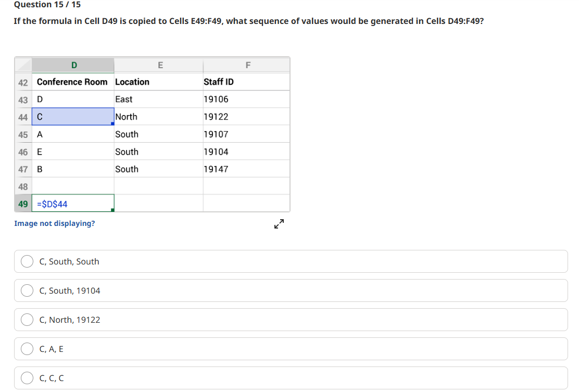Click the Question 15 / 15 heading
The height and width of the screenshot is (392, 579).
coord(46,5)
